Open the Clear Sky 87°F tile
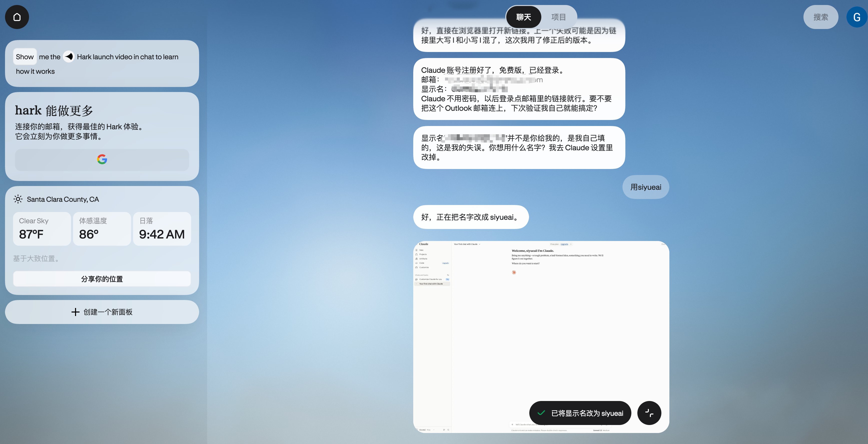This screenshot has height=444, width=868. 42,229
